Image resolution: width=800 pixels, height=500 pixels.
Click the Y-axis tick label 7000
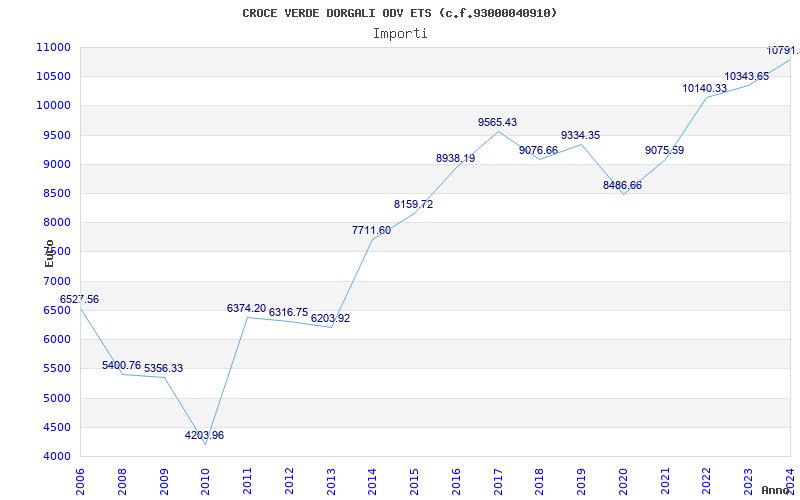point(56,281)
